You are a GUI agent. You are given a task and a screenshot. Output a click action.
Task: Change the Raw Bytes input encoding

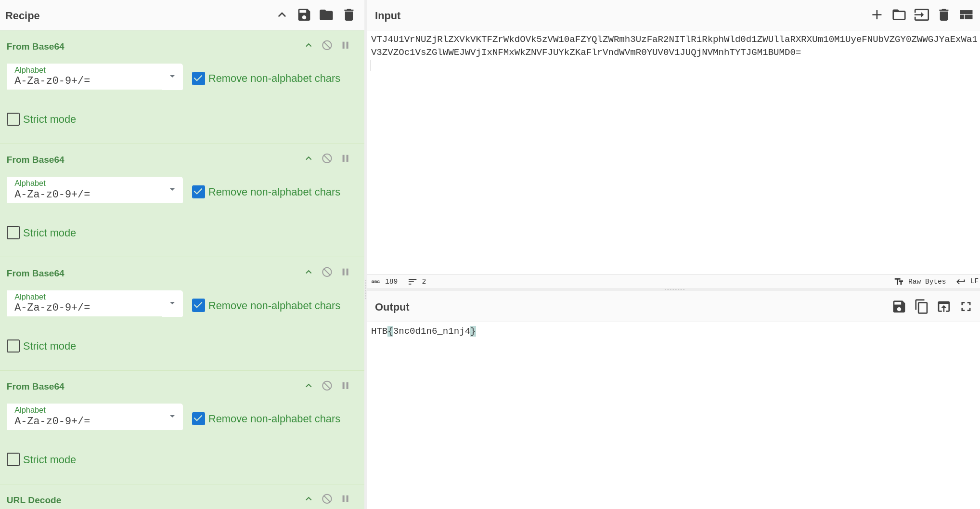click(920, 282)
